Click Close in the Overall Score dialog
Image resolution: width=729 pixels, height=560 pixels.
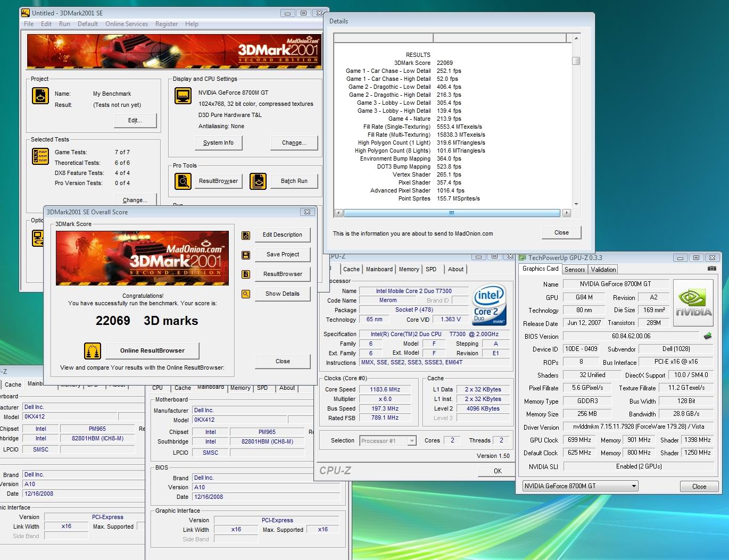coord(283,361)
